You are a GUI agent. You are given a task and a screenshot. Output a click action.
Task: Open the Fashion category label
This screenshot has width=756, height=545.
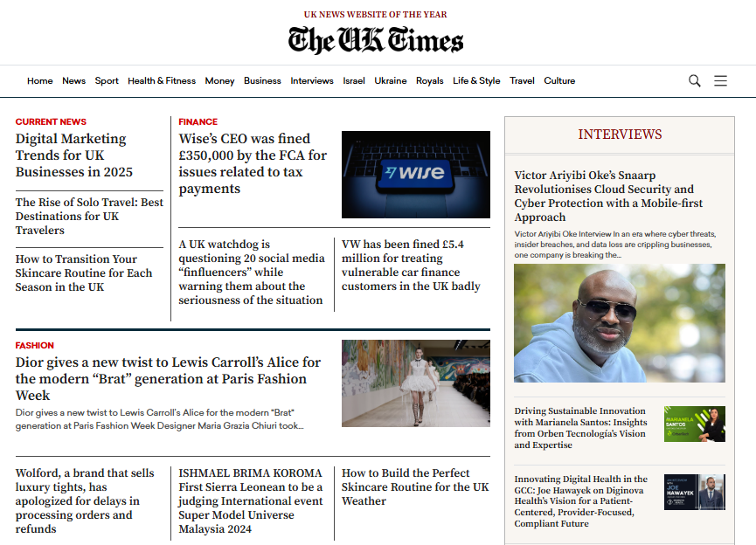click(34, 346)
